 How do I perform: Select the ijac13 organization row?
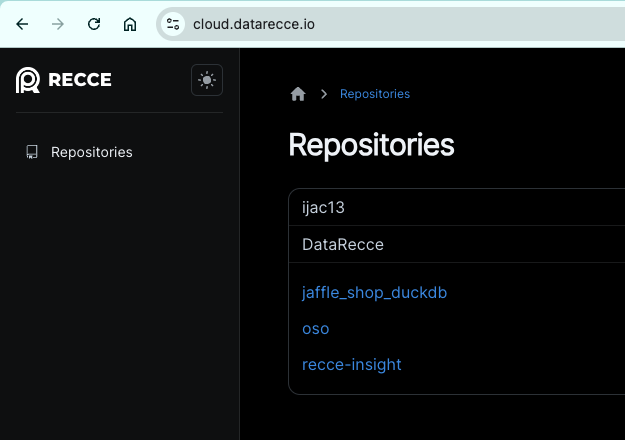[457, 207]
